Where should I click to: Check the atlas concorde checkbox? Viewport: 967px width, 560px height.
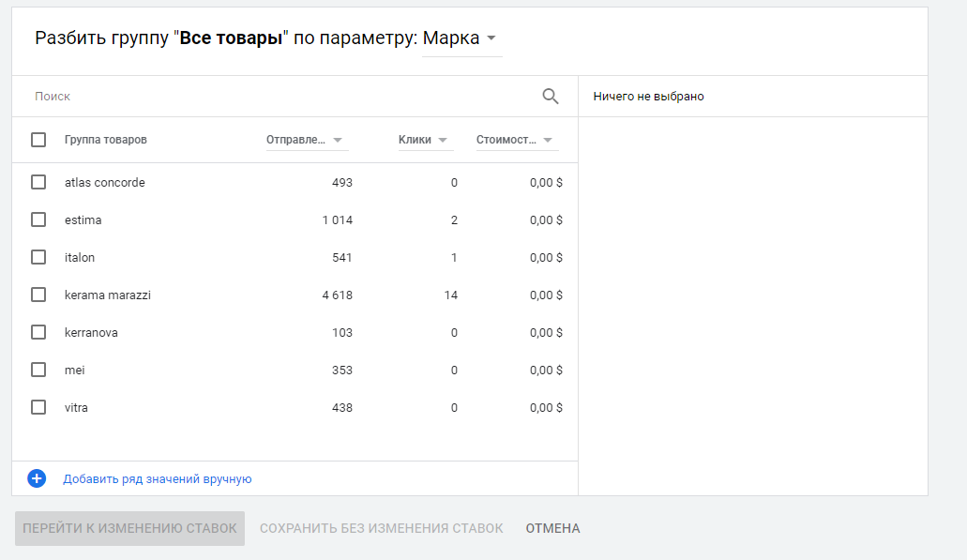[38, 182]
